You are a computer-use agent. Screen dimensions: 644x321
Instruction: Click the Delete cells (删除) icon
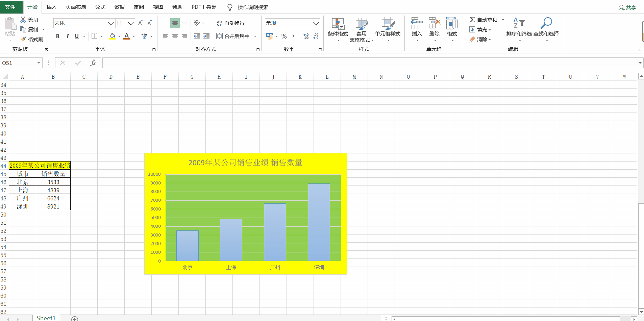pyautogui.click(x=435, y=23)
